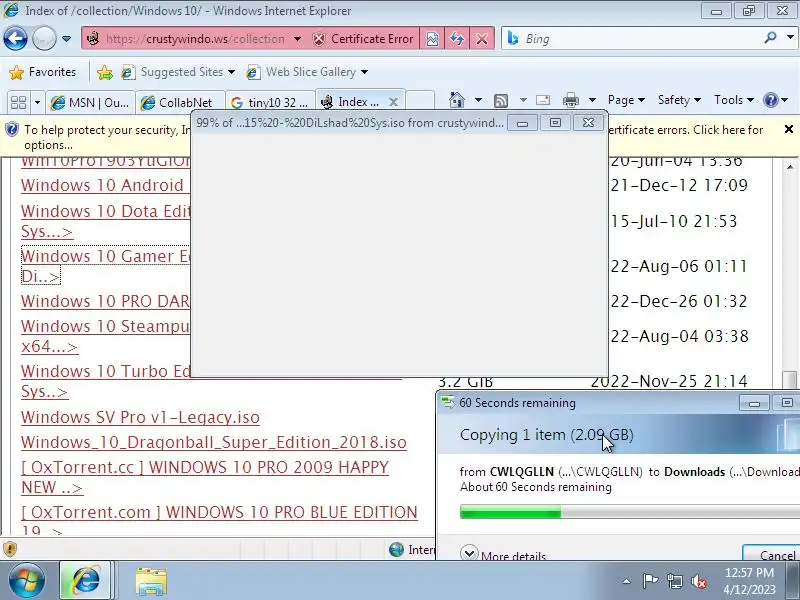800x600 pixels.
Task: Open the Print dropdown arrow
Action: (592, 100)
